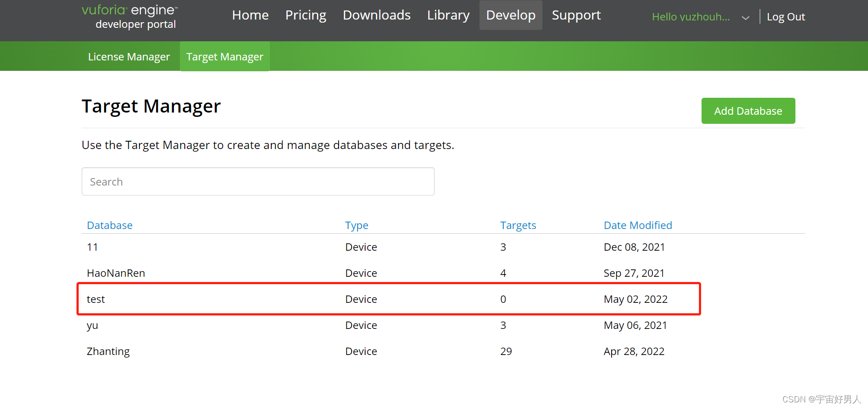Click the Vuforia engine developer portal logo
This screenshot has height=408, width=868.
(130, 17)
